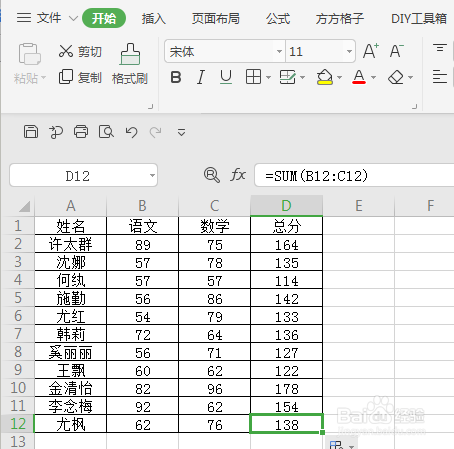Viewport: 454px width, 449px height.
Task: Click cell containing 金清怡
Action: coord(70,388)
